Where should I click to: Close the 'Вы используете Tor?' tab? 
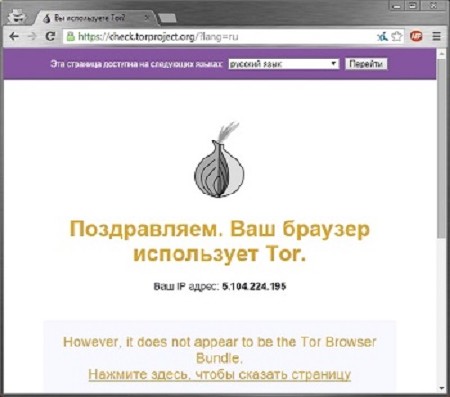point(147,17)
